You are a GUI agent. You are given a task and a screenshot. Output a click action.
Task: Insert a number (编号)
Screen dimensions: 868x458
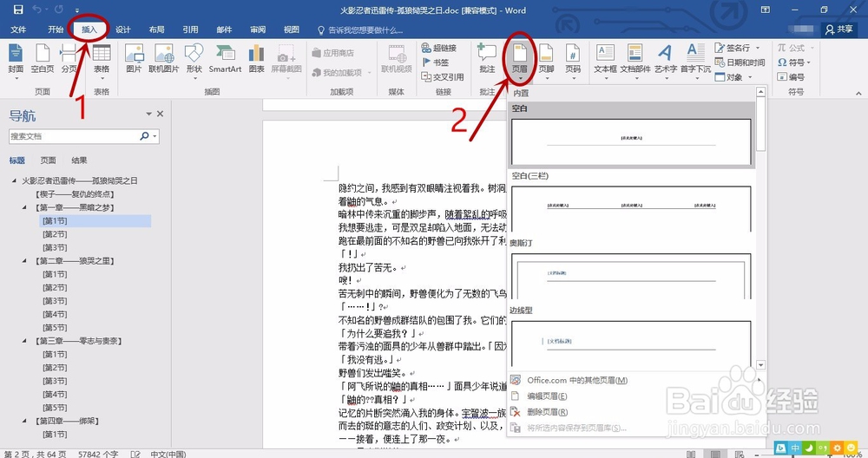pos(791,77)
